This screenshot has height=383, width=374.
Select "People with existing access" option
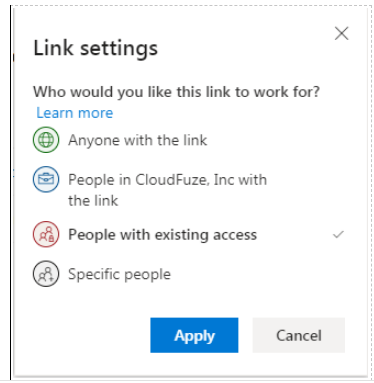click(188, 234)
